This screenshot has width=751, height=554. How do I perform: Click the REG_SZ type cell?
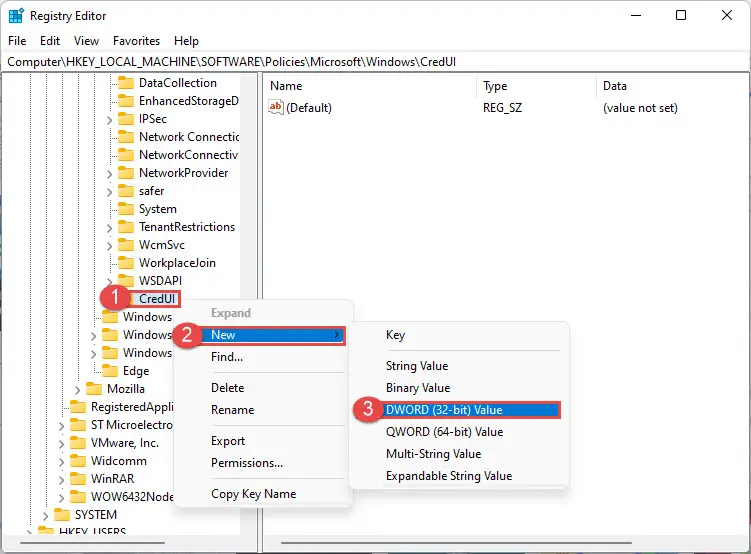tap(502, 108)
